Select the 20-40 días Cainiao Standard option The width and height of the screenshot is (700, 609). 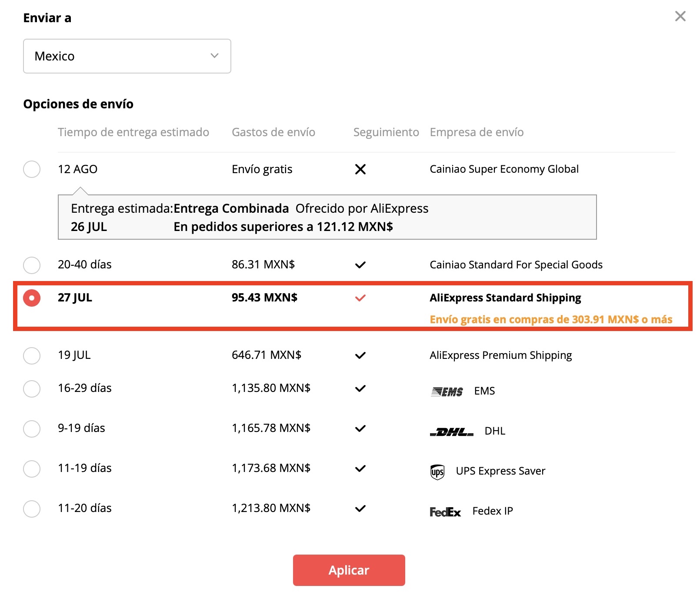click(x=32, y=265)
